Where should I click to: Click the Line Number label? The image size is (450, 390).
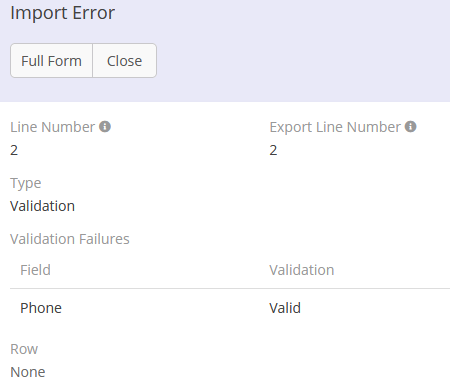53,127
